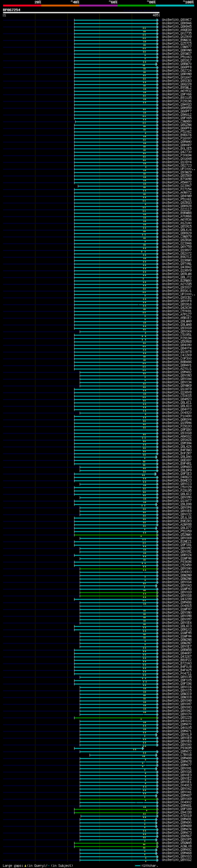Screen dimensions: 197x868
Task: Open hit UniRef100_A9QED9
Action: 177,30
